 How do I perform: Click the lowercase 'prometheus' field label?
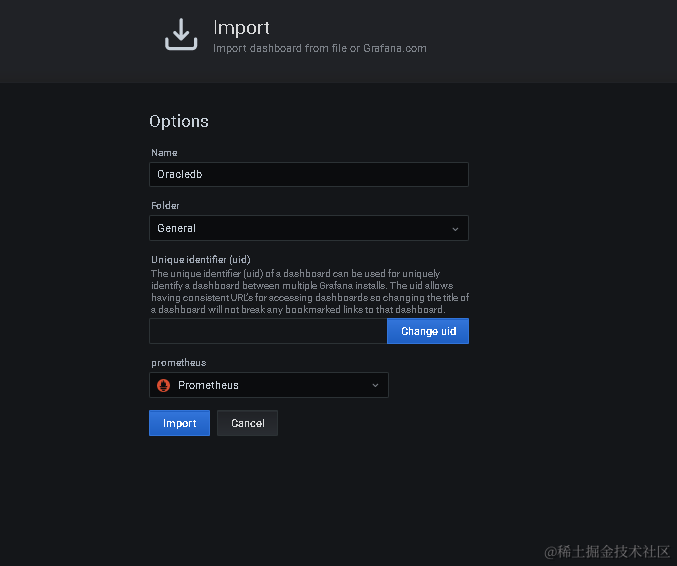tap(178, 363)
